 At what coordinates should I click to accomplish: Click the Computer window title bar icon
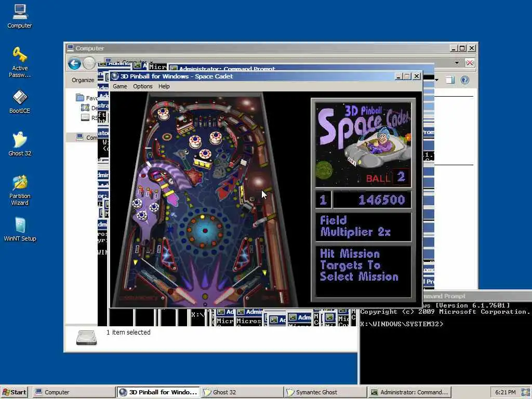[x=70, y=48]
